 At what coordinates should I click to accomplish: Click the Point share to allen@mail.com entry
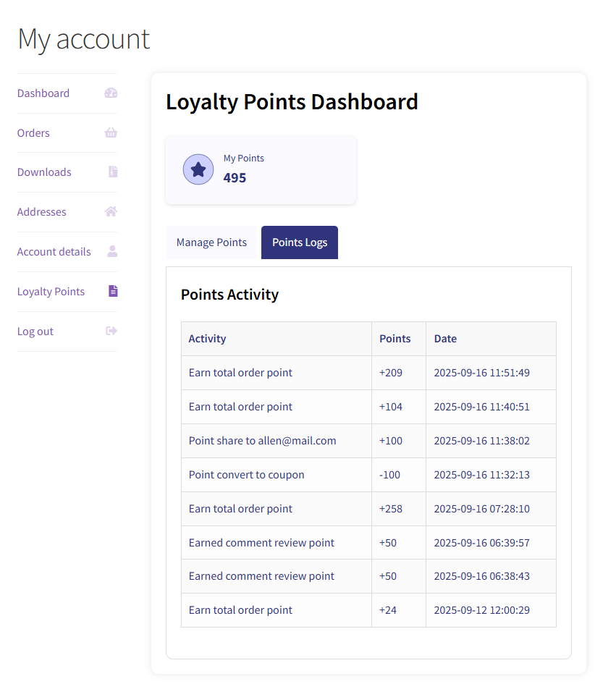pyautogui.click(x=262, y=441)
